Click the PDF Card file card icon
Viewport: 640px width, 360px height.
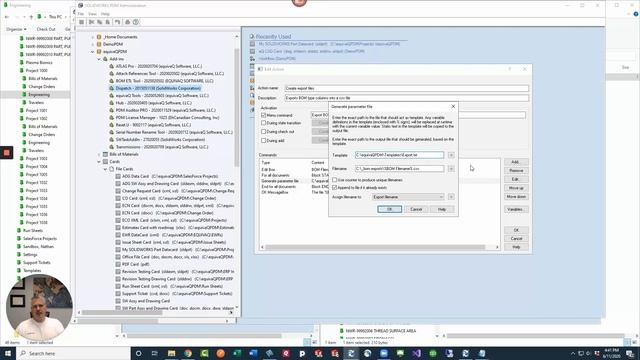[x=118, y=264]
